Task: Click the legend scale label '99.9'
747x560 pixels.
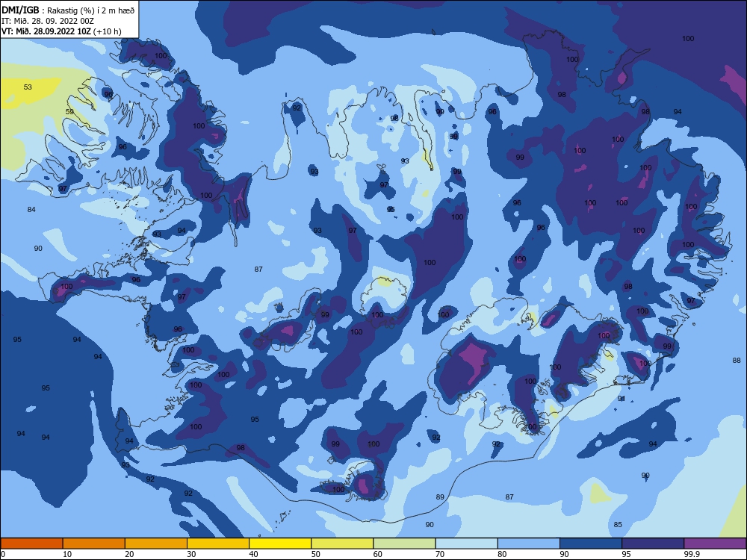Action: [x=692, y=554]
